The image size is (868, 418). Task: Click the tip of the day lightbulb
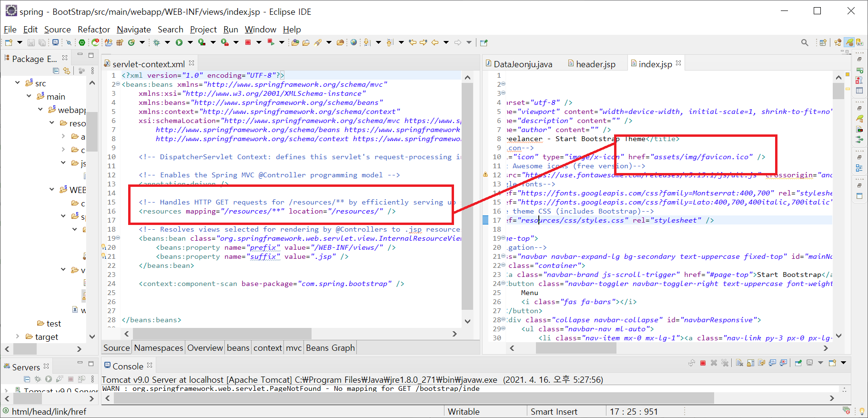pyautogui.click(x=861, y=411)
